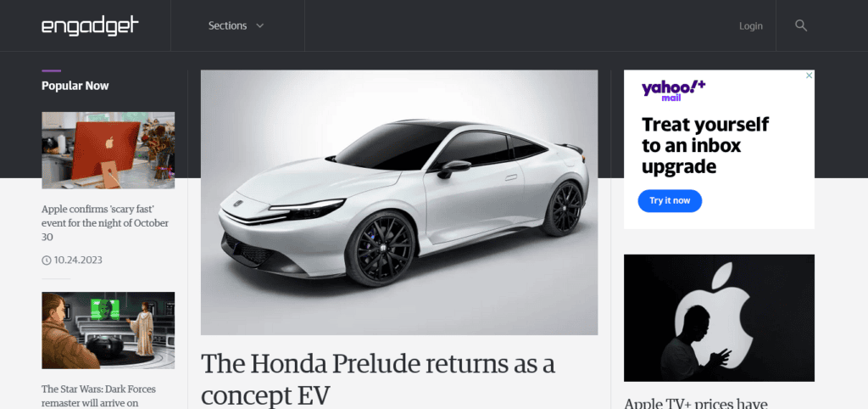
Task: Open Apple confirms 'scary fast' event article
Action: click(105, 223)
